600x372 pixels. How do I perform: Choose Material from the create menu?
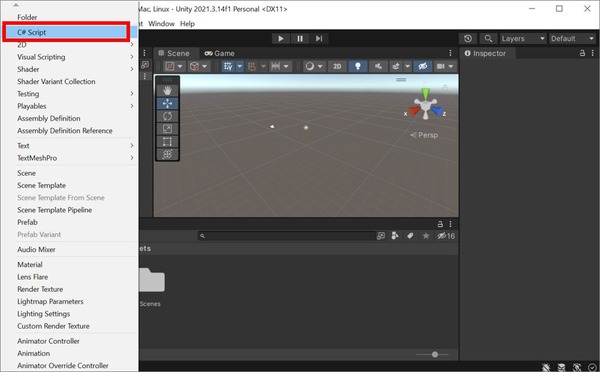70,264
